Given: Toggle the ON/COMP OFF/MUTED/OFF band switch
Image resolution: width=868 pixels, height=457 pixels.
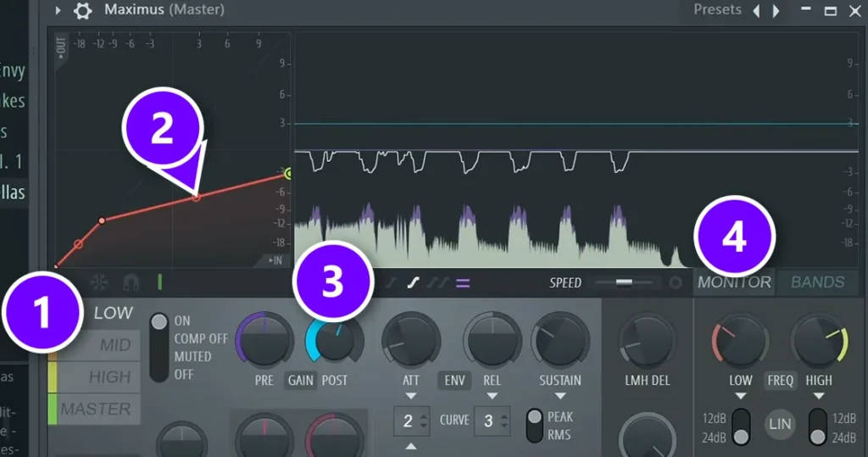Looking at the screenshot, I should click(159, 348).
